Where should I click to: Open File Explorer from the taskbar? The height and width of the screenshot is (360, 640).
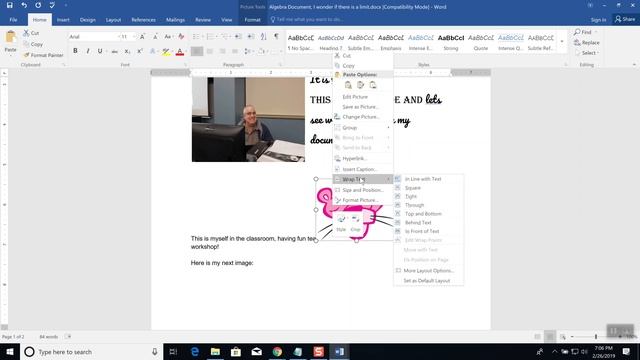[215, 351]
